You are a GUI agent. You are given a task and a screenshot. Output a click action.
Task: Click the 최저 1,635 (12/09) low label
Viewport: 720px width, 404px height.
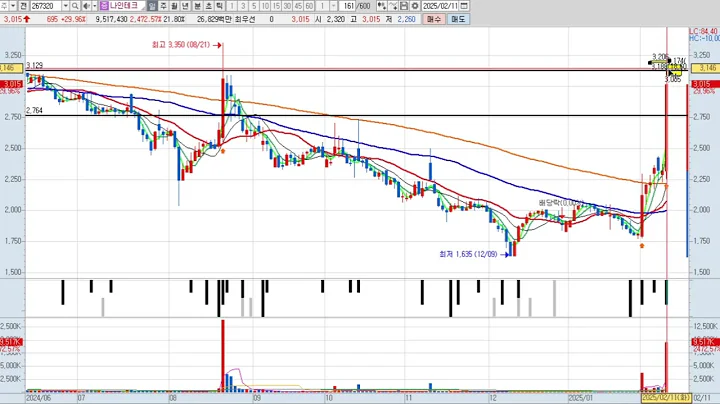click(x=468, y=254)
